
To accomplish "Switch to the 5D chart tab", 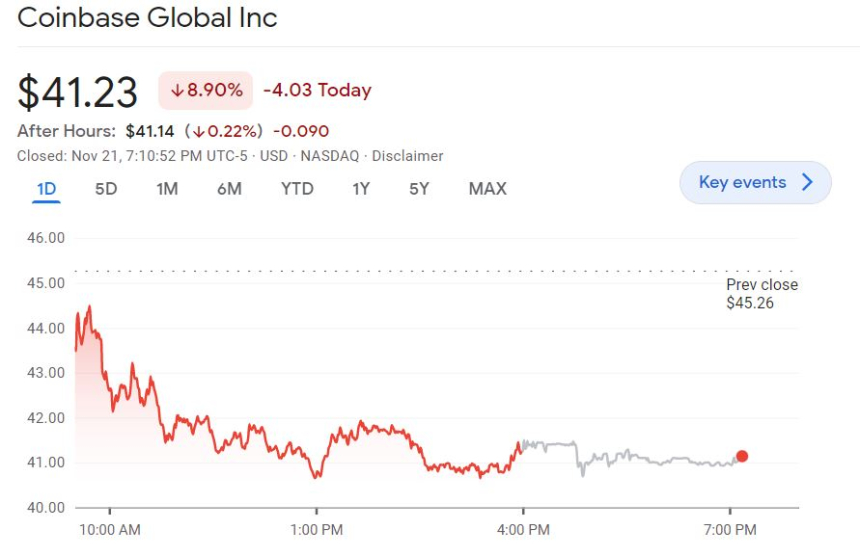I will pyautogui.click(x=106, y=189).
